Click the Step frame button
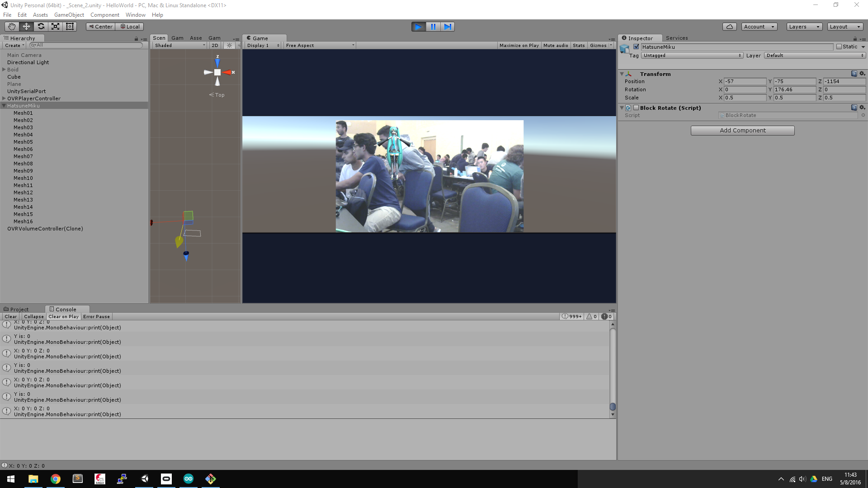 pyautogui.click(x=448, y=27)
